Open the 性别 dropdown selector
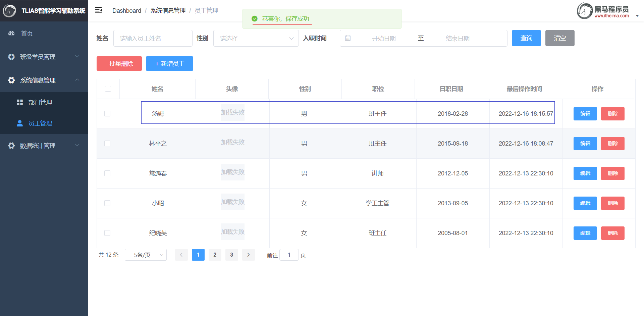 tap(256, 38)
